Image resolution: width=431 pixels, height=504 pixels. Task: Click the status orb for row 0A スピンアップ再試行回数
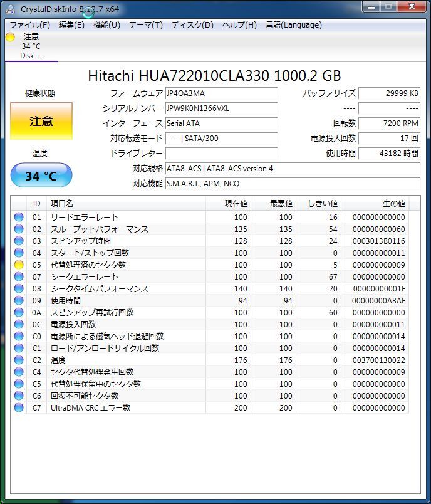click(x=19, y=312)
